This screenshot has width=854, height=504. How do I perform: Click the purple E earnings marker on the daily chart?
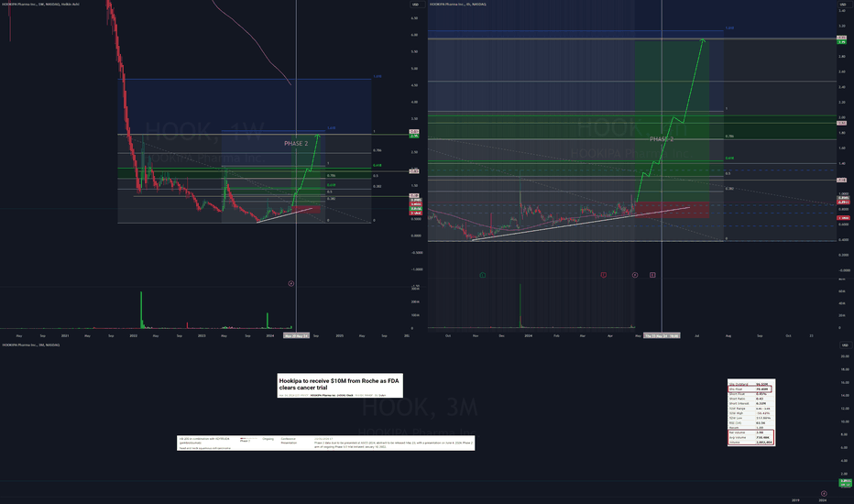pyautogui.click(x=652, y=275)
